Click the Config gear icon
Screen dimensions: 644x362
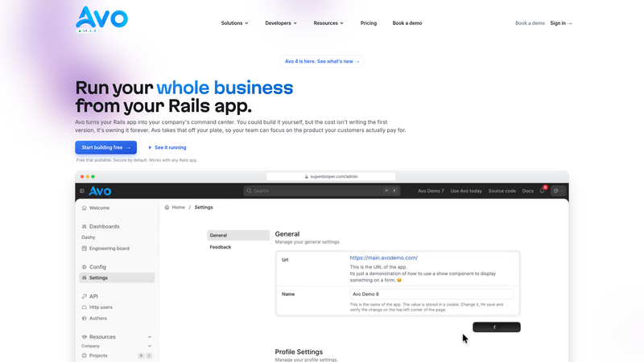tap(85, 267)
